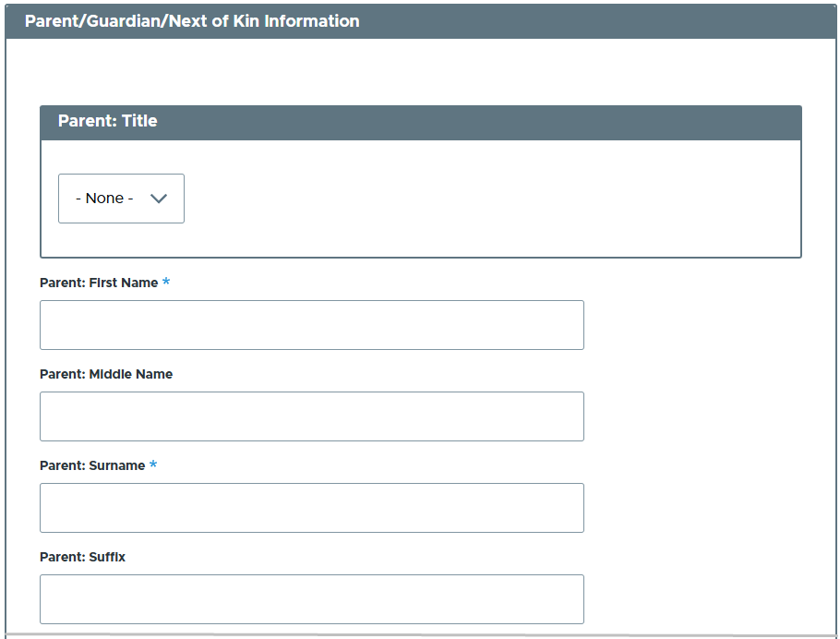The width and height of the screenshot is (840, 639).
Task: Place cursor in the Parent: Suffix field
Action: [x=311, y=599]
